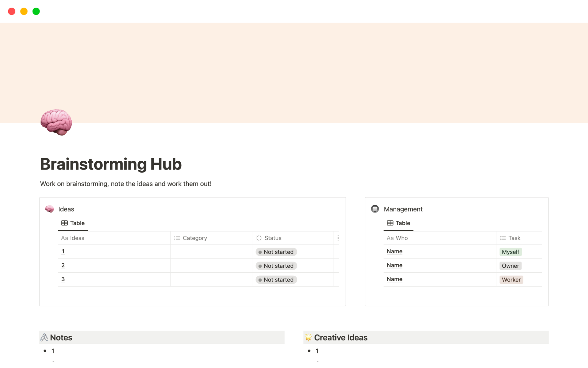Click the category list icon in Ideas table
This screenshot has height=368, width=588.
tap(177, 238)
